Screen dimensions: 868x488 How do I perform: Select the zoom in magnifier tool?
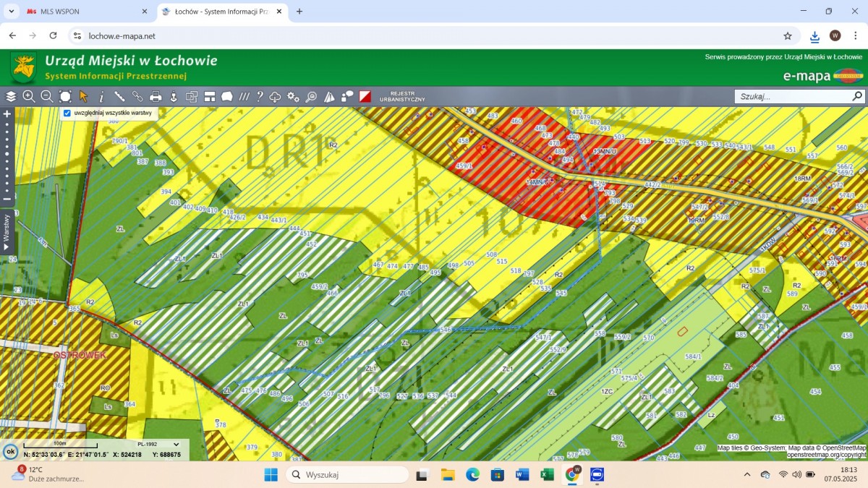[x=29, y=96]
